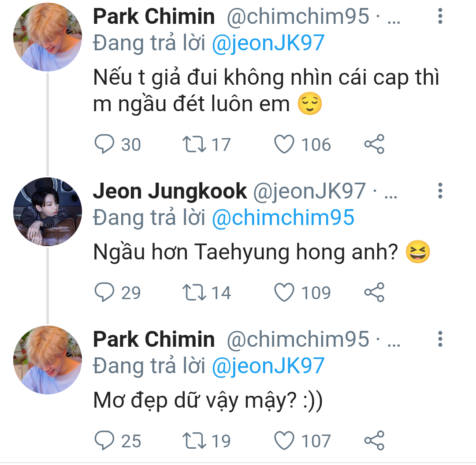
Task: Reply to Jeon Jungkook's tweet
Action: pos(104,293)
